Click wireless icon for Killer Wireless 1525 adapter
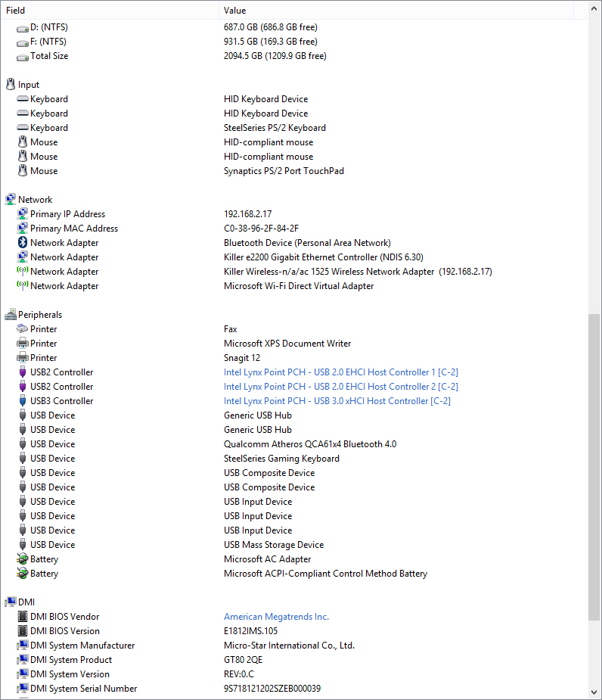Viewport: 602px width, 700px height. (x=23, y=271)
